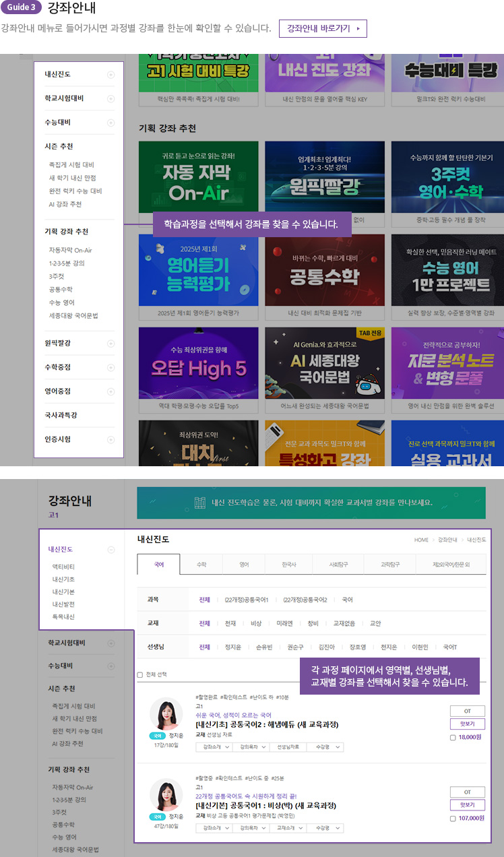Click OT button for 해냄에듀 course
Image resolution: width=504 pixels, height=857 pixels.
coord(468,711)
